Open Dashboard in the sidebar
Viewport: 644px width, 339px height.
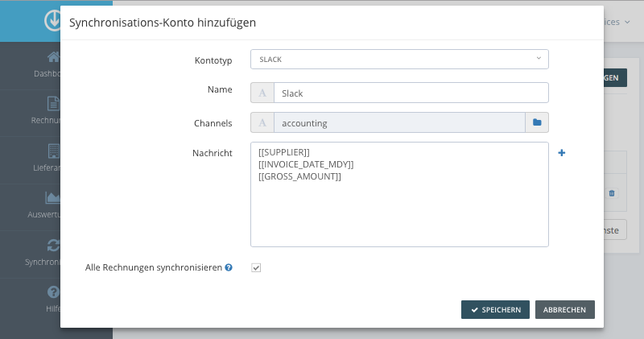[x=47, y=65]
